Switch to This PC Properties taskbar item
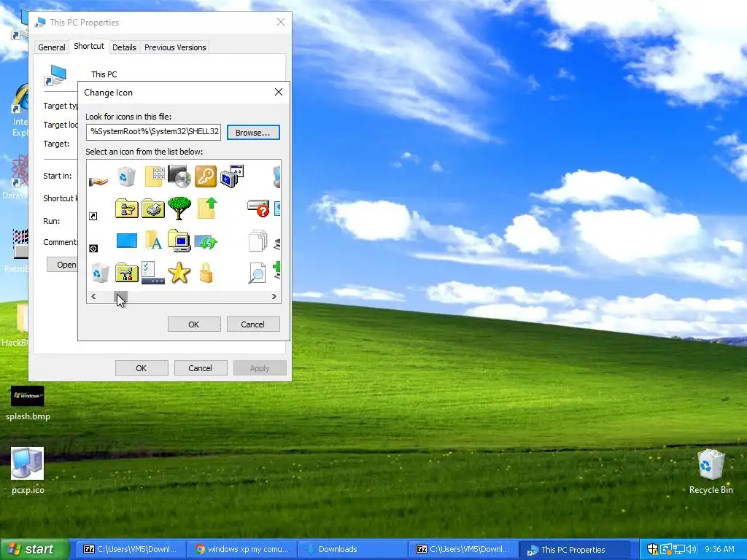 [x=575, y=550]
